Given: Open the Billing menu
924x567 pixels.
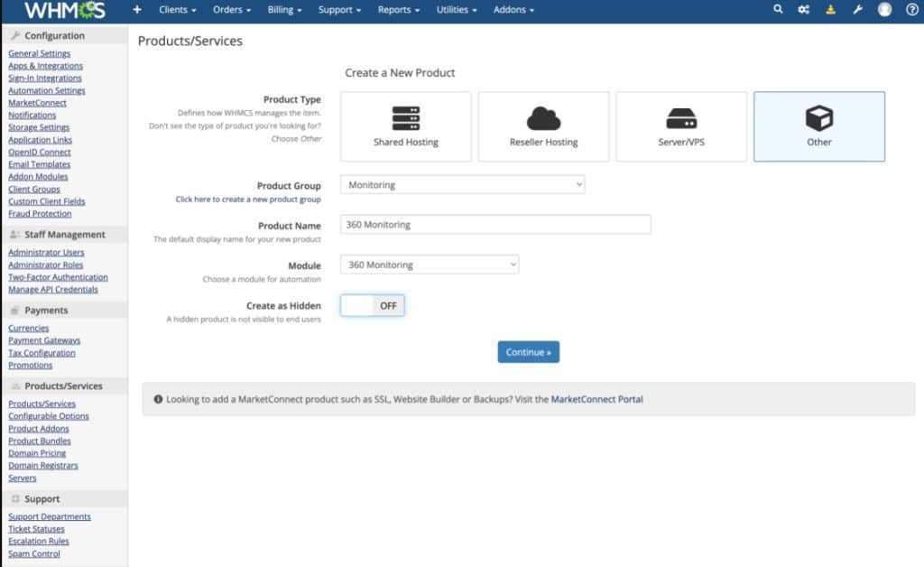Looking at the screenshot, I should click(x=284, y=9).
